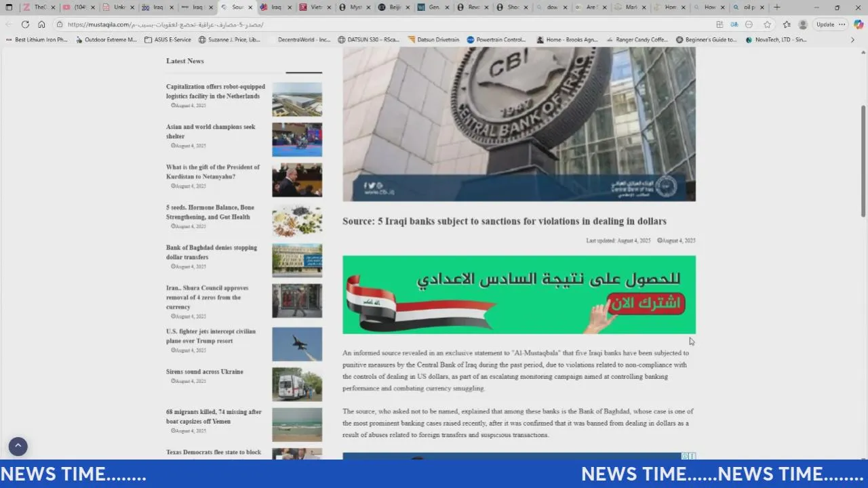Image resolution: width=868 pixels, height=488 pixels.
Task: Open the translate icon in address bar
Action: tap(734, 24)
